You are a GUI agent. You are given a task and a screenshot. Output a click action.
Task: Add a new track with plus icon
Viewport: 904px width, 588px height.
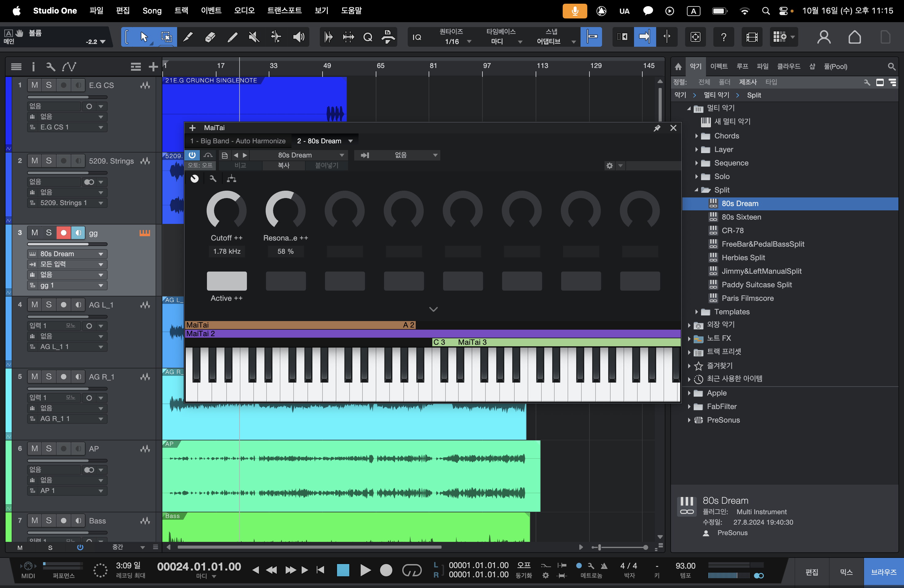coord(153,67)
